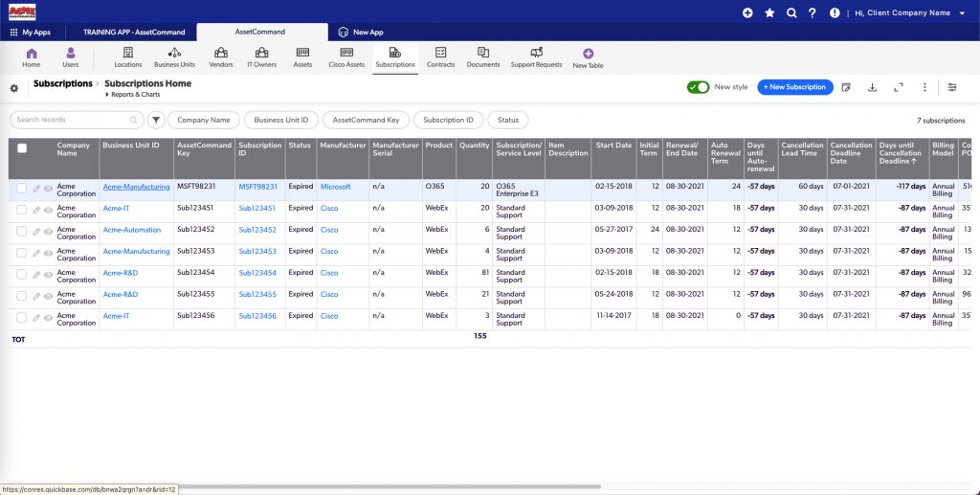The width and height of the screenshot is (980, 495).
Task: Click the global search magnifier icon
Action: (791, 12)
